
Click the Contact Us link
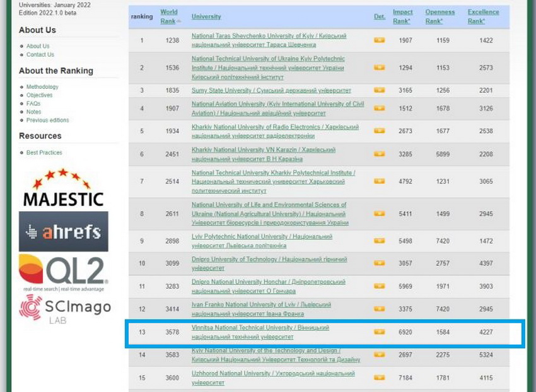40,55
